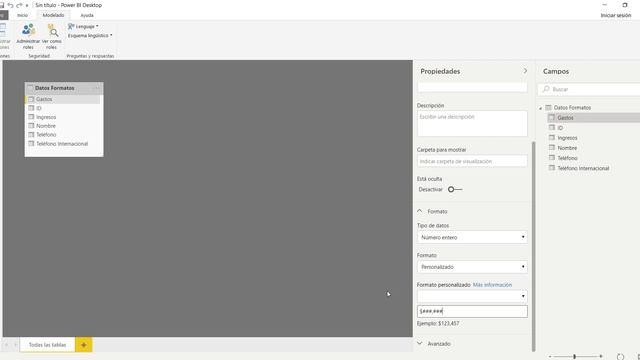Select Nombre in the Campos list
Viewport: 640px width, 360px height.
(593, 148)
